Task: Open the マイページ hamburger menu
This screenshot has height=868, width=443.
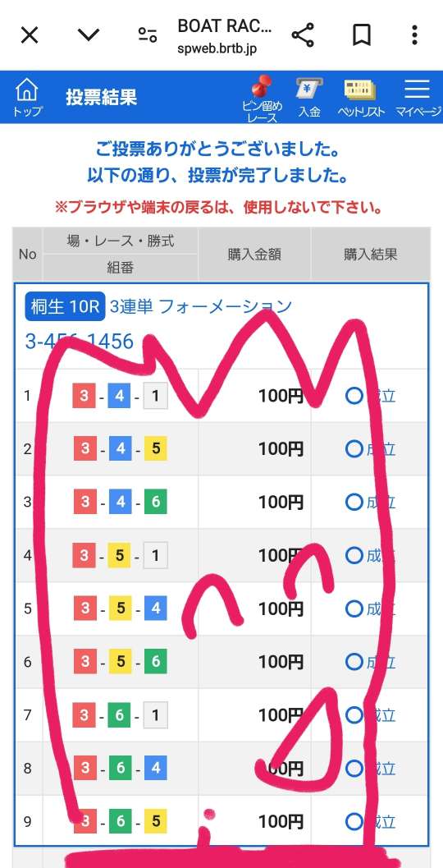Action: (418, 98)
